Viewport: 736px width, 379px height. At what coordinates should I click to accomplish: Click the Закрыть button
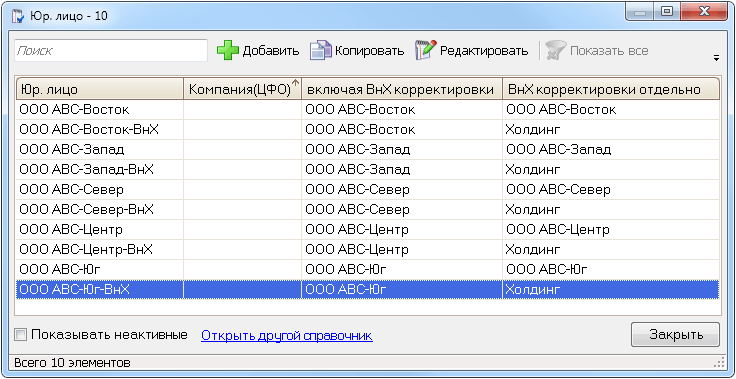(x=675, y=335)
